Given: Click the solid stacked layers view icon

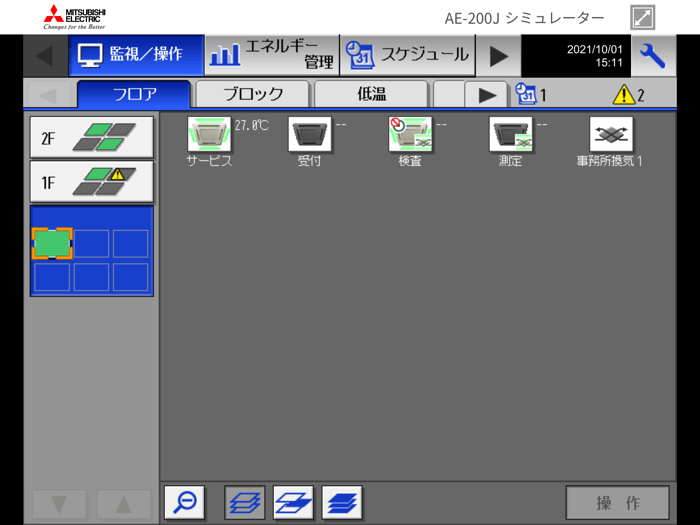Looking at the screenshot, I should click(342, 503).
